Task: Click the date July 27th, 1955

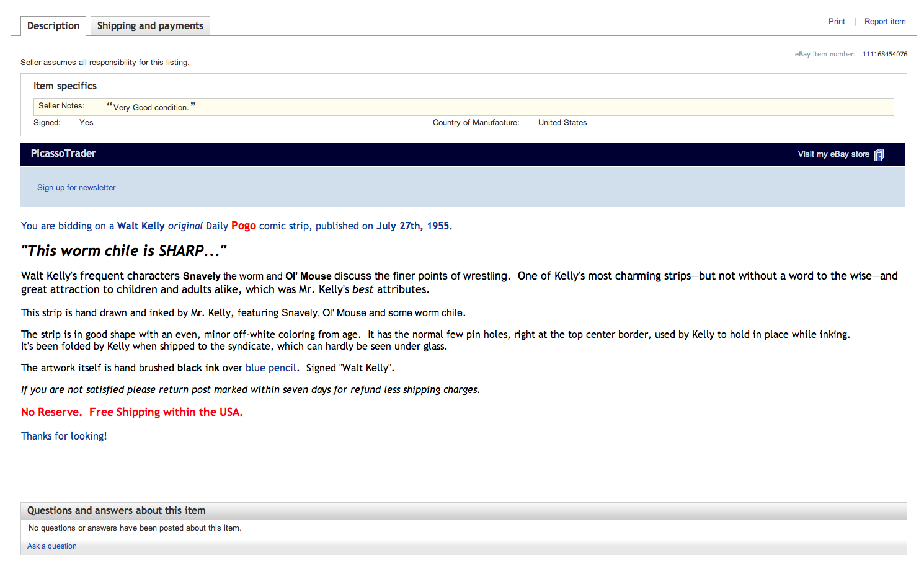Action: point(414,226)
